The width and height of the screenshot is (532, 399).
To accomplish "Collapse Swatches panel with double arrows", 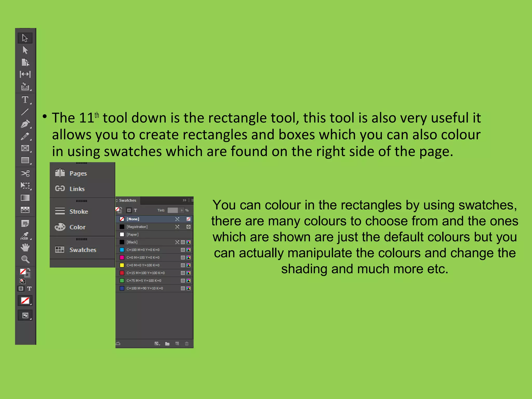I will [184, 200].
